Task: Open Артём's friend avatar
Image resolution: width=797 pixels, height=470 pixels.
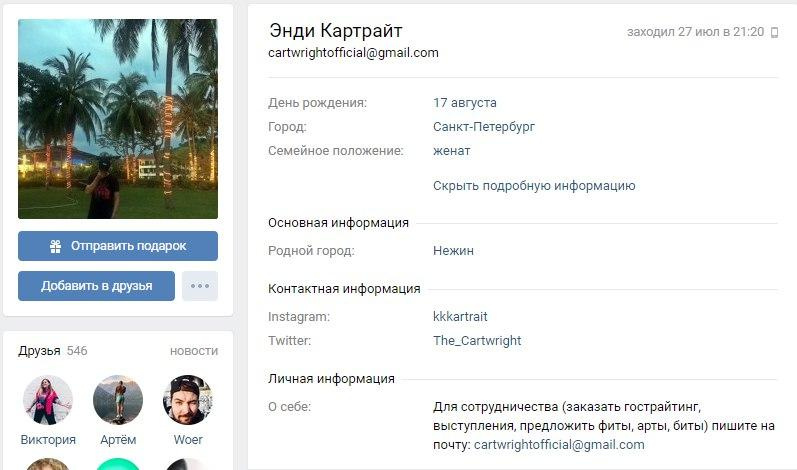Action: point(118,400)
